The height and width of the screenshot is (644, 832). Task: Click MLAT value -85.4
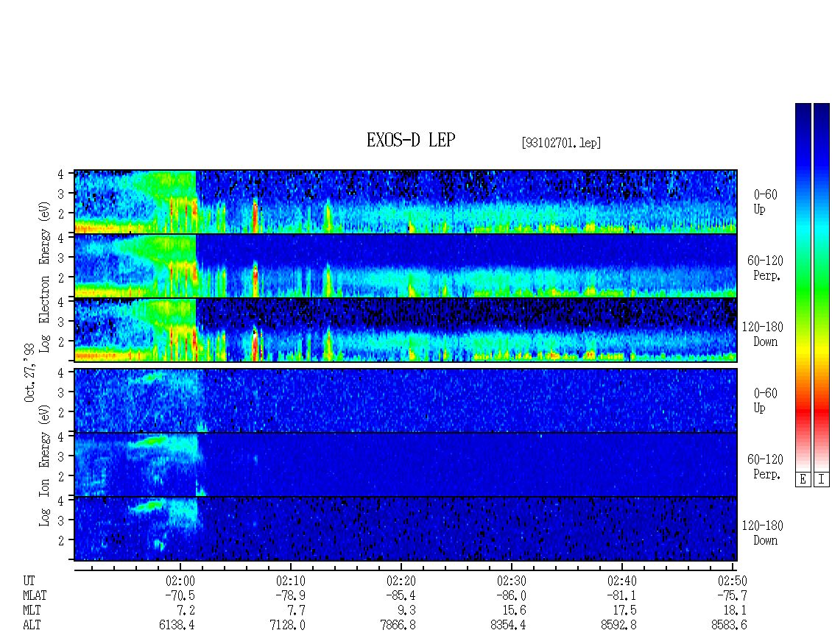401,595
